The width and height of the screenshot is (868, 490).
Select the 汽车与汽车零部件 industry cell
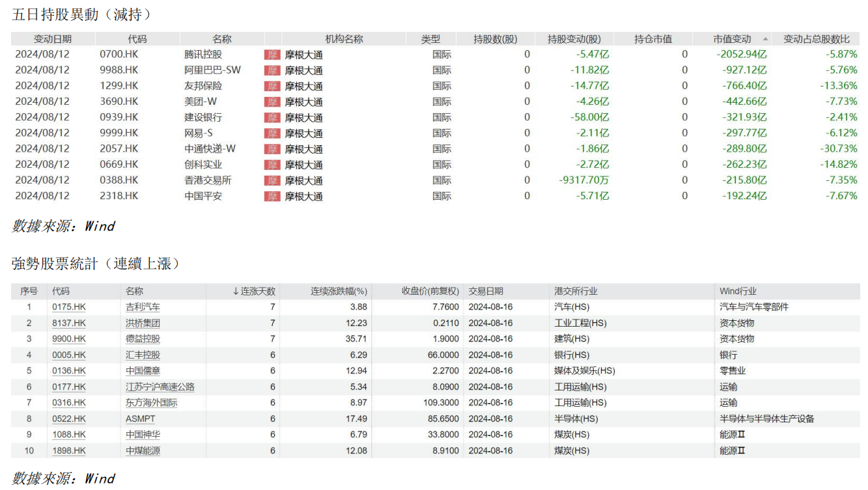pos(754,307)
